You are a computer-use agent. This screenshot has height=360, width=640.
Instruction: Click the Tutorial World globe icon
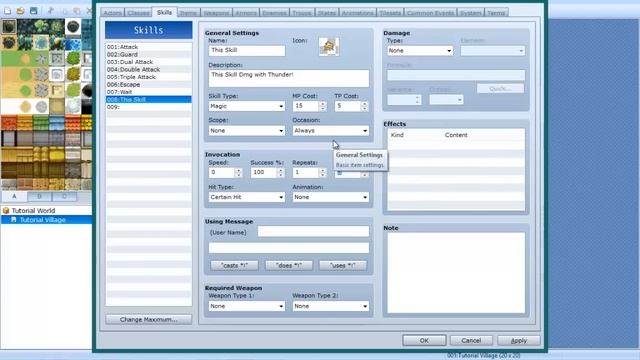tap(6, 211)
